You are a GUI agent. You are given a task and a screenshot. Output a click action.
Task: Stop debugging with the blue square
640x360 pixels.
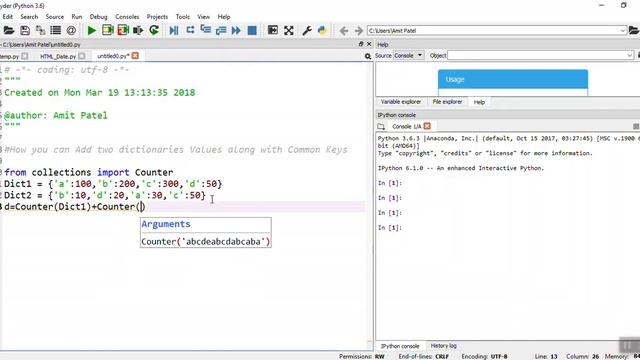(252, 30)
